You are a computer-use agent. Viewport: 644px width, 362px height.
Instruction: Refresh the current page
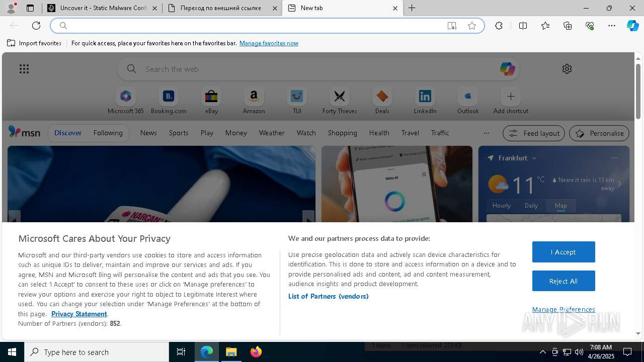[36, 26]
